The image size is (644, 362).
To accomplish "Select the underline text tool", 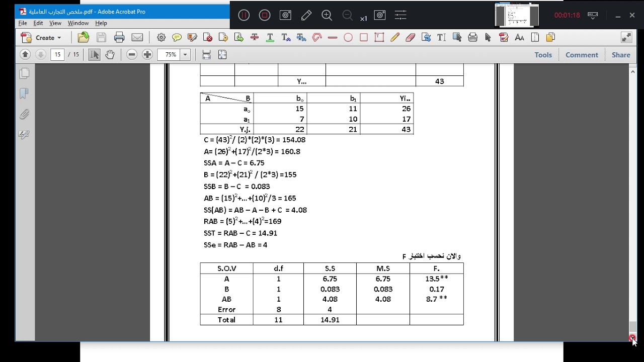I will (x=270, y=37).
